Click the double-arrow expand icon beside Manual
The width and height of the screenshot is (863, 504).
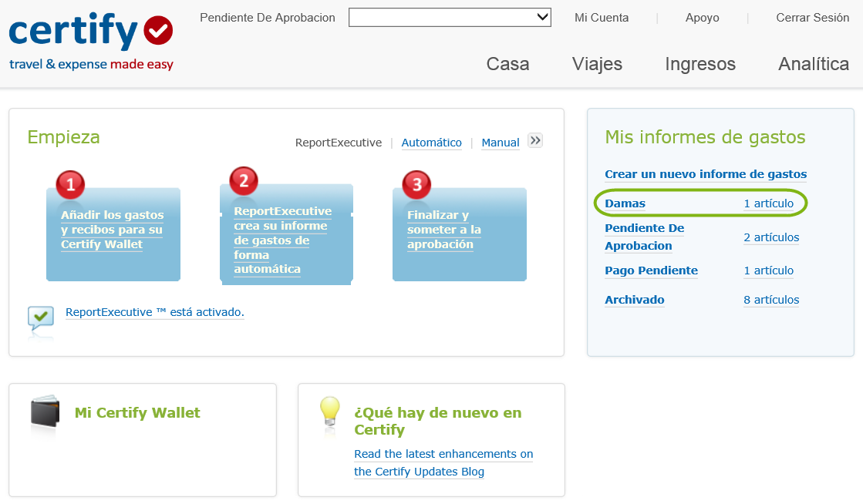point(535,141)
